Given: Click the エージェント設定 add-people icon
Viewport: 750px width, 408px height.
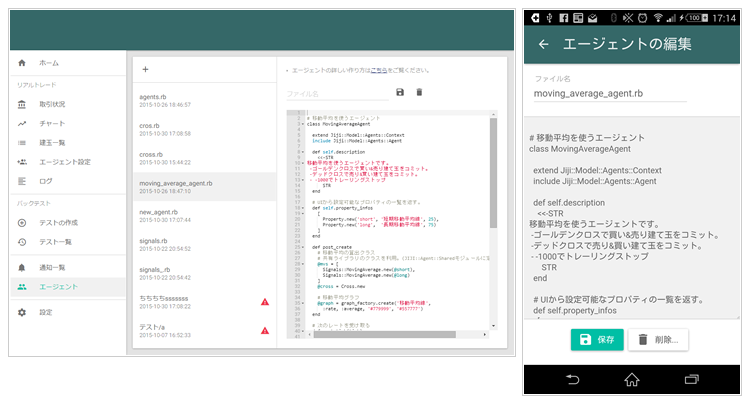Looking at the screenshot, I should (22, 162).
